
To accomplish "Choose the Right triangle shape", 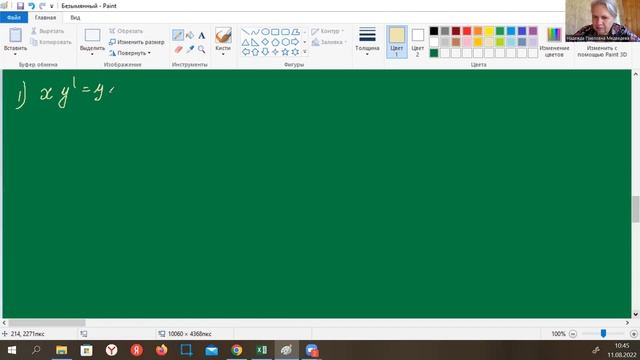I will click(x=255, y=42).
